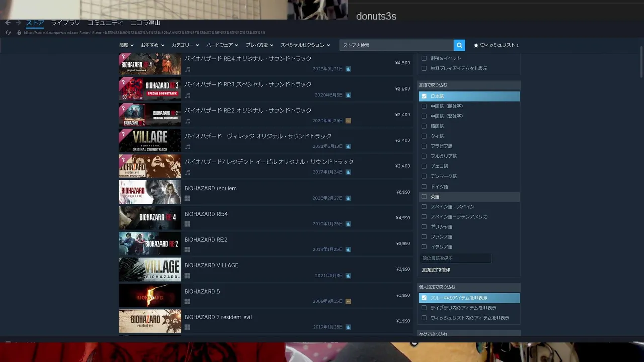Expand the カテゴリー dropdown
This screenshot has width=644, height=362.
(185, 45)
